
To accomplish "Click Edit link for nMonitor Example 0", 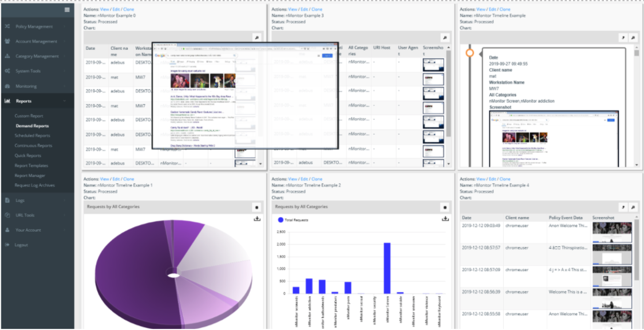I will (116, 9).
